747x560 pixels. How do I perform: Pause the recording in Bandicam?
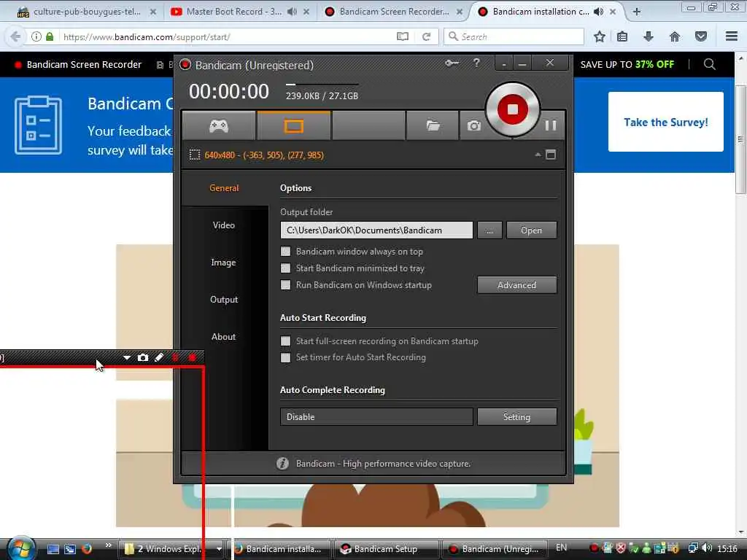[x=550, y=125]
